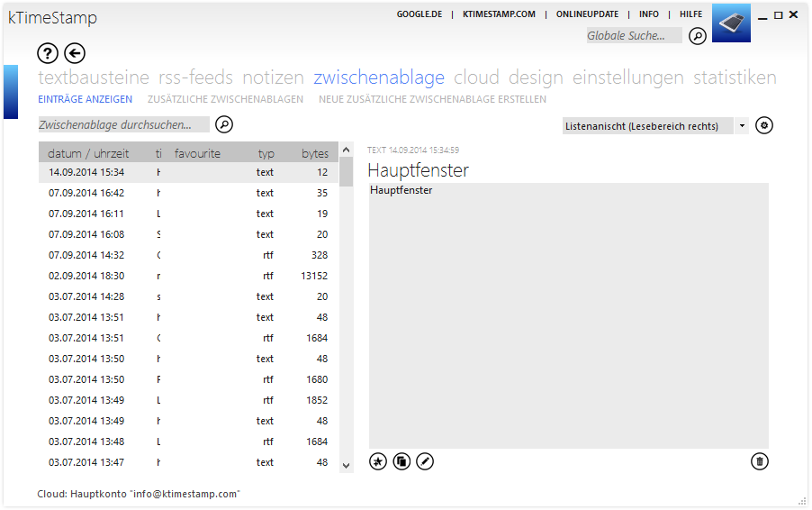Click scrollbar down arrow in list
812x510 pixels.
pos(347,466)
